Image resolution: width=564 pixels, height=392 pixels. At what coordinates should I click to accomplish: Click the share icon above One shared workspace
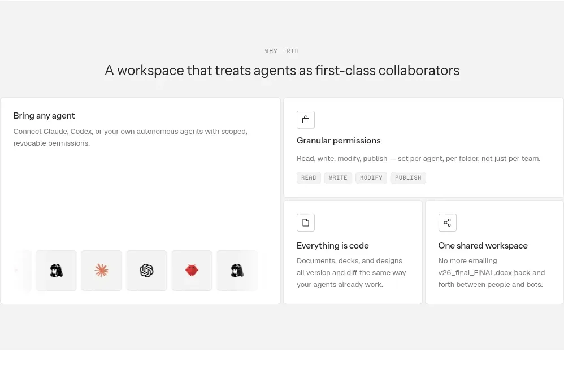[448, 223]
